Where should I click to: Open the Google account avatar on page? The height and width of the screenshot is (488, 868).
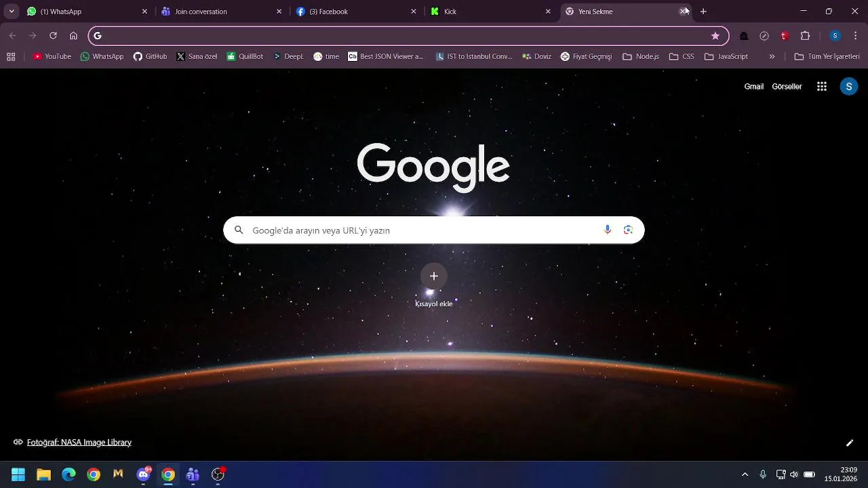[x=849, y=86]
